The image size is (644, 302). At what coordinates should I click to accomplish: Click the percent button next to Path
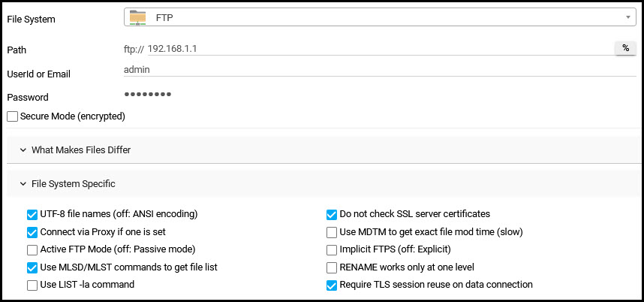tap(625, 48)
